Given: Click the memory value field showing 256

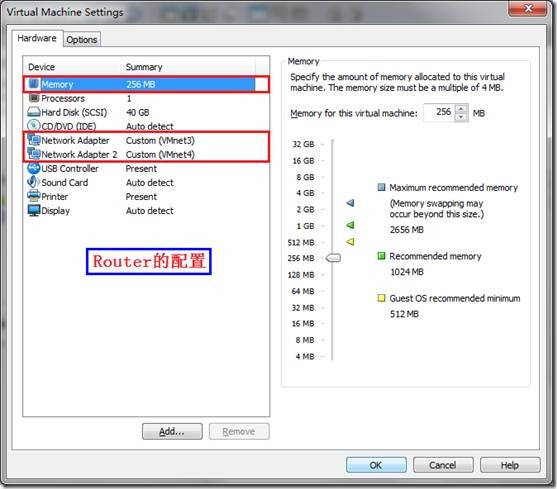Looking at the screenshot, I should point(439,113).
